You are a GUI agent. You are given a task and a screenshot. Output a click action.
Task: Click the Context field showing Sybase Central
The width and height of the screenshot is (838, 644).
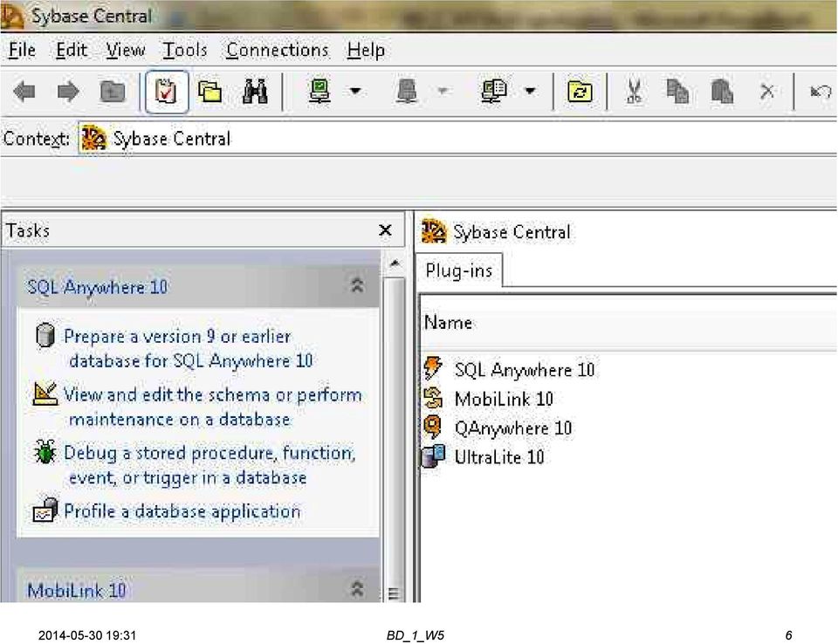click(x=457, y=139)
